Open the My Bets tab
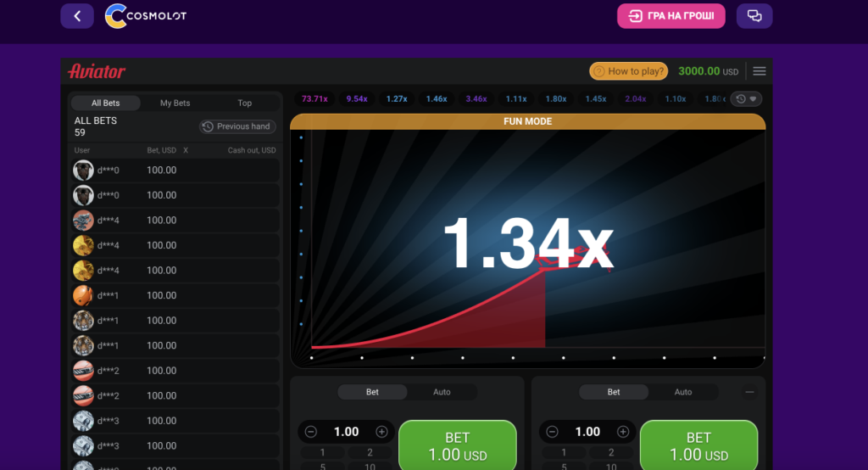Screen dimensions: 868x470 175,103
